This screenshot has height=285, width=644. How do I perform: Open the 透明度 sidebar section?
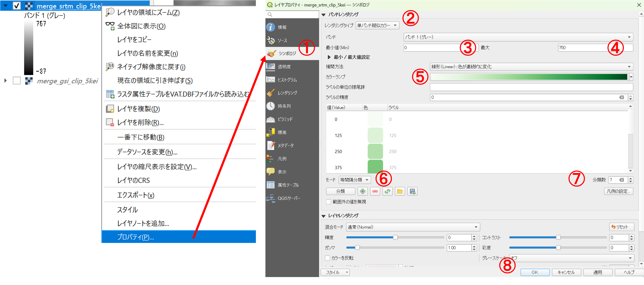tap(284, 67)
